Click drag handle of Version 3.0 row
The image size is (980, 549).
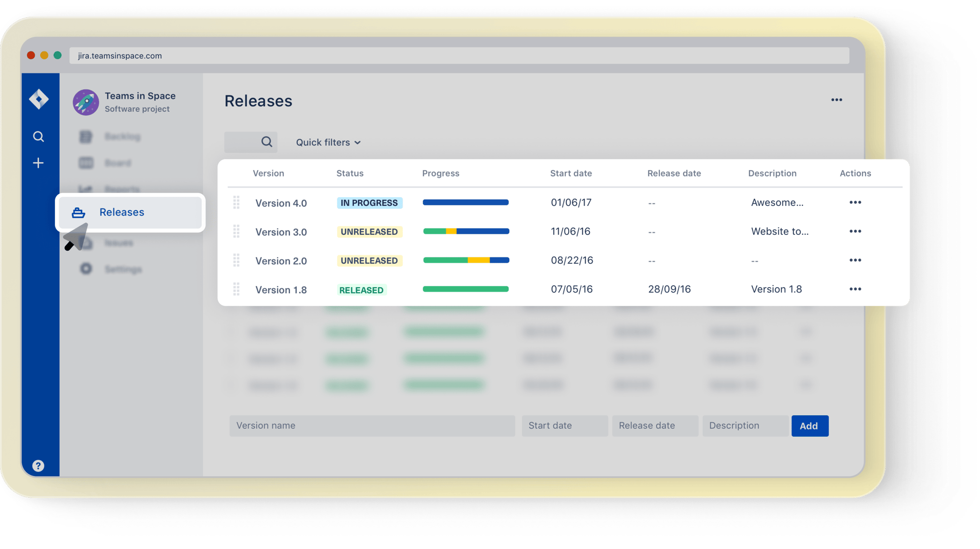click(x=236, y=231)
